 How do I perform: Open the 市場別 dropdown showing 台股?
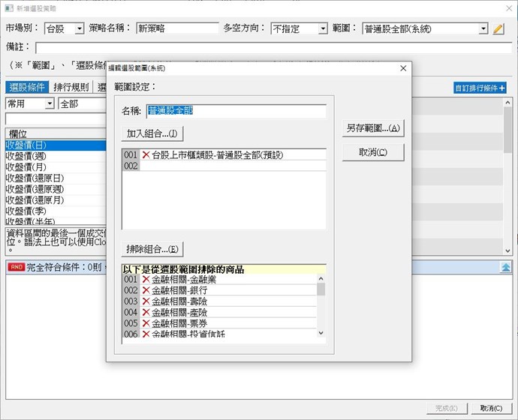[63, 28]
